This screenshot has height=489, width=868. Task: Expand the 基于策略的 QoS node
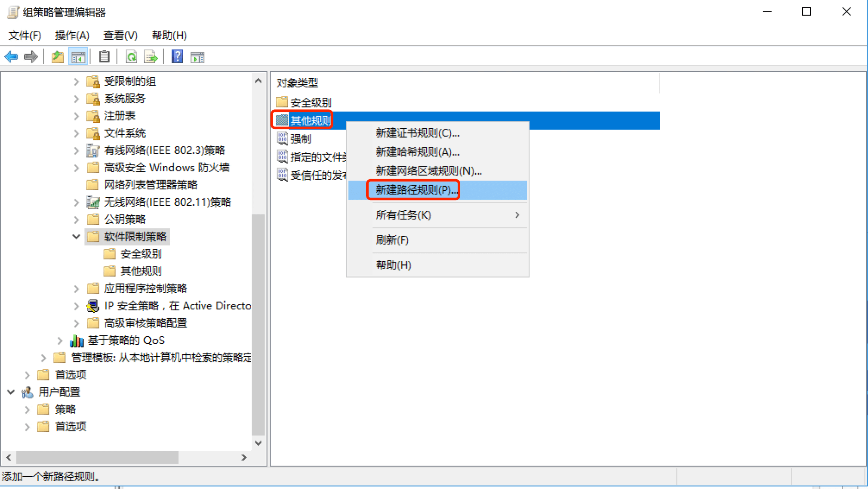click(x=60, y=340)
